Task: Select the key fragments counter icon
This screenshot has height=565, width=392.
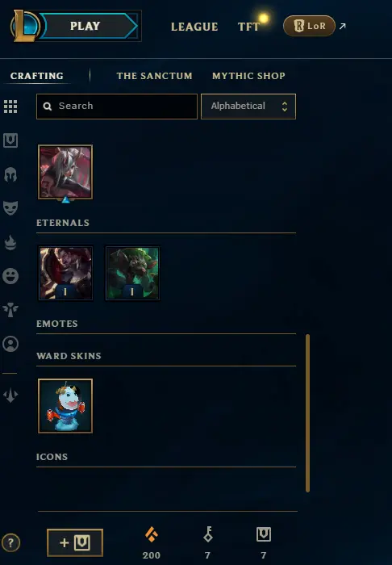Action: coord(208,534)
